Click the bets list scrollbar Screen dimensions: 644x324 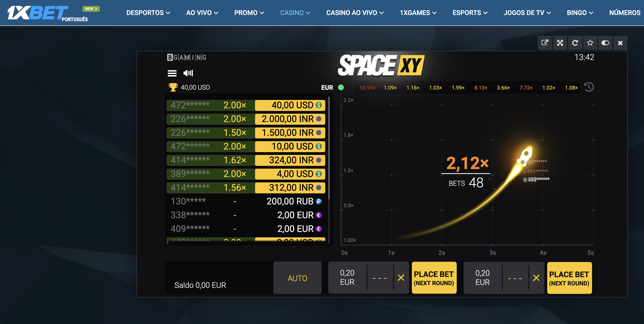329,147
